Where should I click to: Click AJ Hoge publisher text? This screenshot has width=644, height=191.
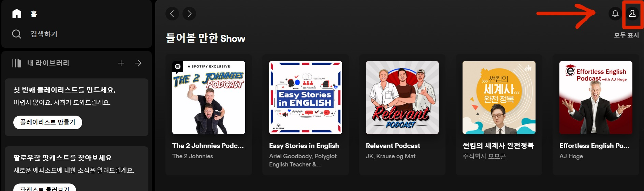point(571,156)
